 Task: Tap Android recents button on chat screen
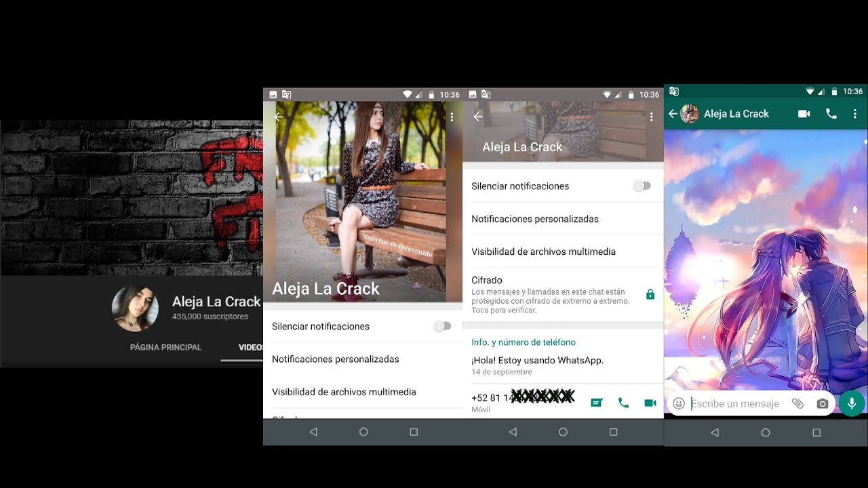(816, 432)
